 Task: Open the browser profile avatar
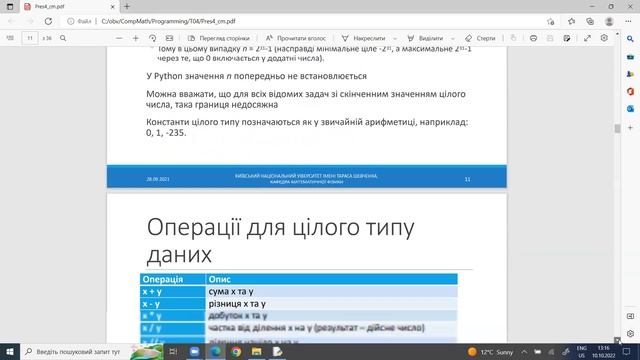tap(609, 21)
